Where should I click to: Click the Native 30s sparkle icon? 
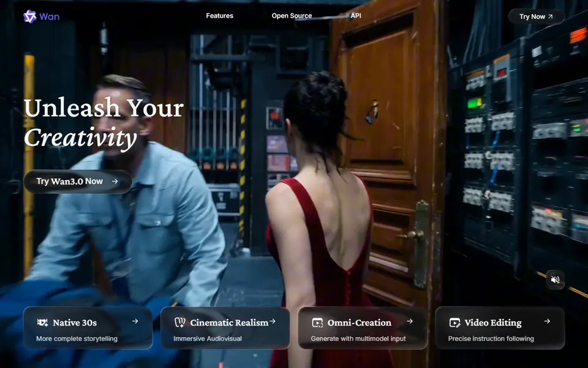tap(42, 322)
